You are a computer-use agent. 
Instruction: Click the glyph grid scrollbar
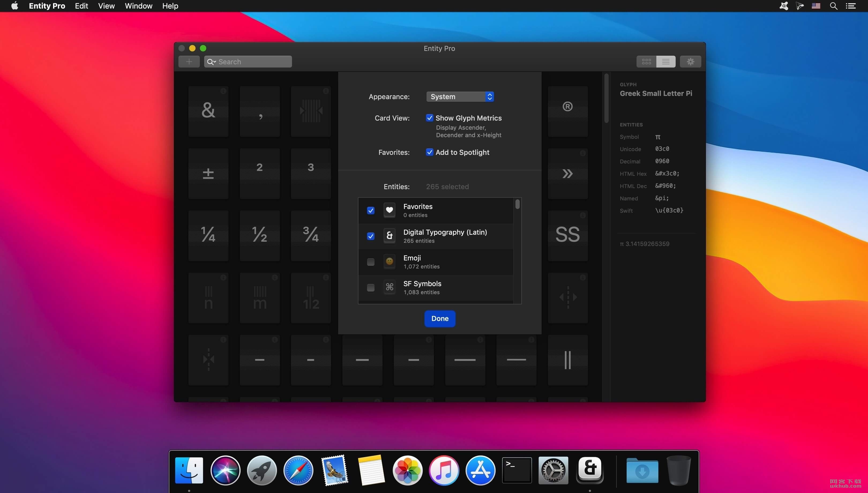tap(606, 98)
